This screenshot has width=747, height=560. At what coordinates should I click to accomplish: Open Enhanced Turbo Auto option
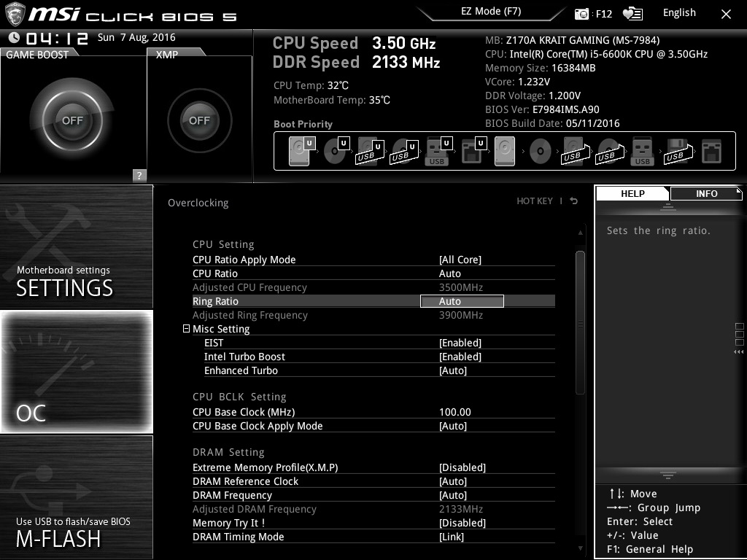point(452,370)
